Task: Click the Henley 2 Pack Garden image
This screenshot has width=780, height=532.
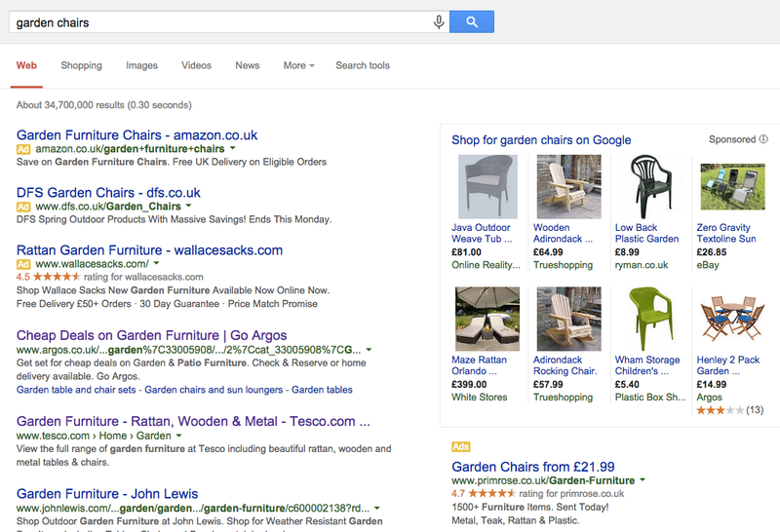Action: click(x=733, y=319)
